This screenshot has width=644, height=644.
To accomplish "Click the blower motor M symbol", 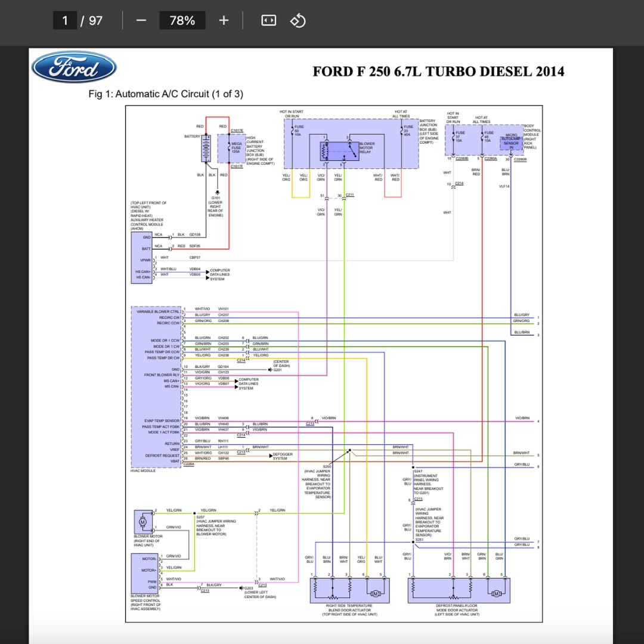I will 143,522.
